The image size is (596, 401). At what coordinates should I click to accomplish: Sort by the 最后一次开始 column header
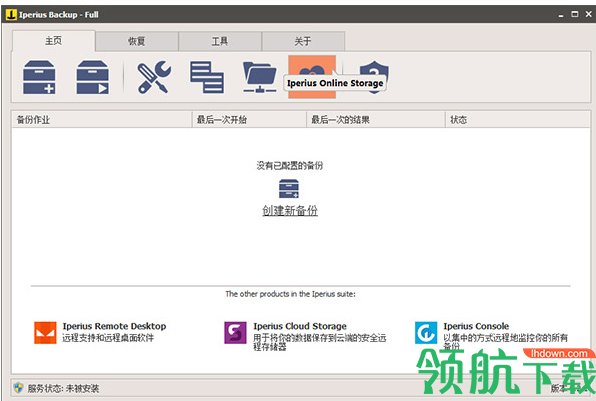tap(249, 120)
